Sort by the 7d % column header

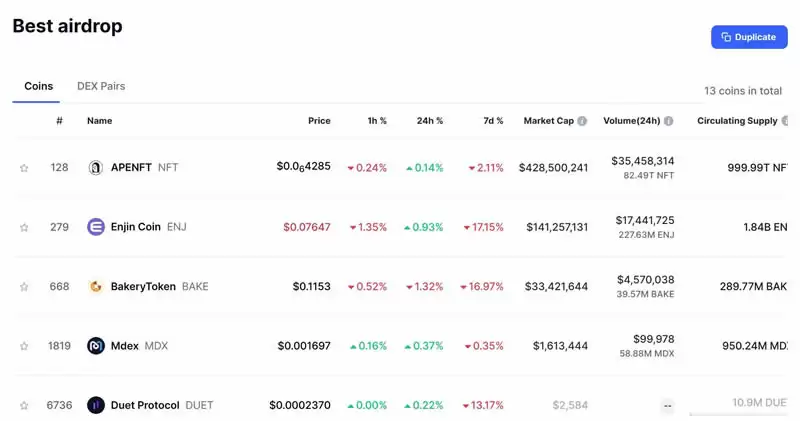[x=493, y=121]
